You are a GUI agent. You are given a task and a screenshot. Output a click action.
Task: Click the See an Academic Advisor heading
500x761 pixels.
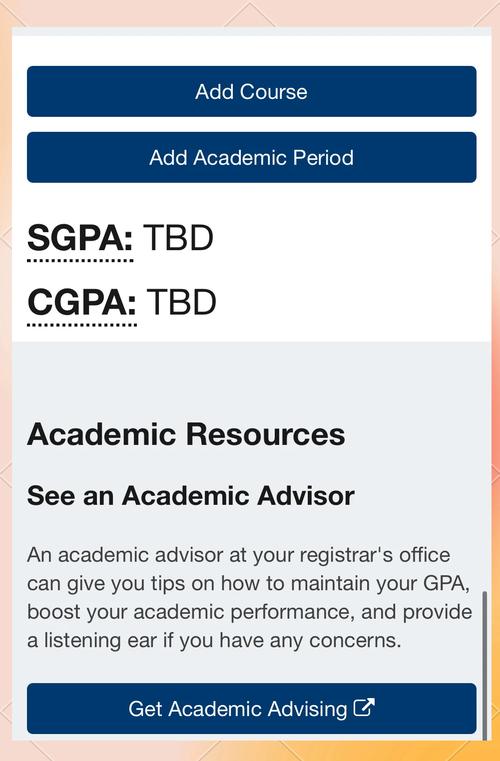click(191, 496)
